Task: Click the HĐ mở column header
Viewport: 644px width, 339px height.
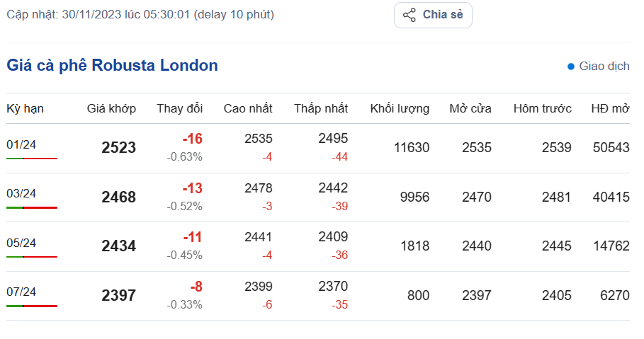Action: pos(611,108)
